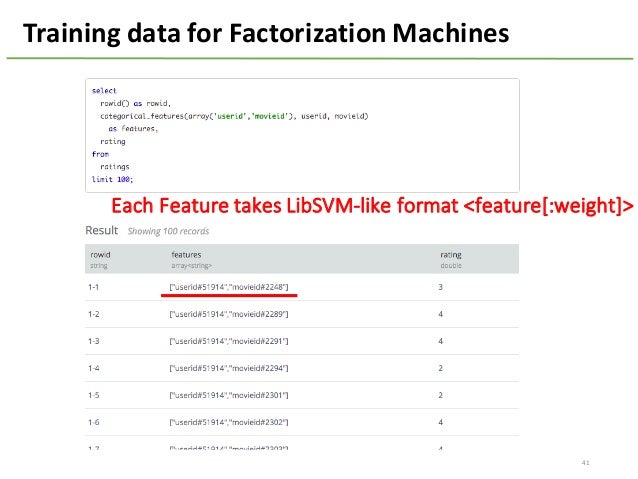Click the 'from' keyword in the query

[x=100, y=154]
